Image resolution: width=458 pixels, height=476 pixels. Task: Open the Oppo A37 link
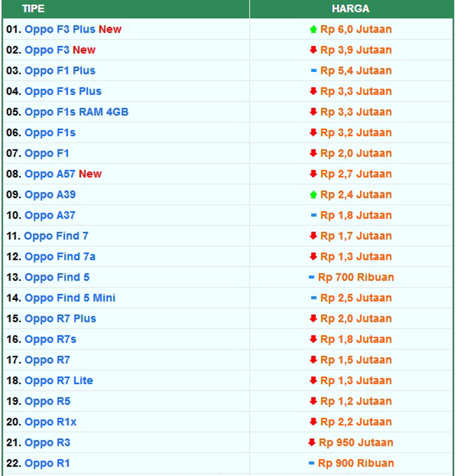point(50,215)
